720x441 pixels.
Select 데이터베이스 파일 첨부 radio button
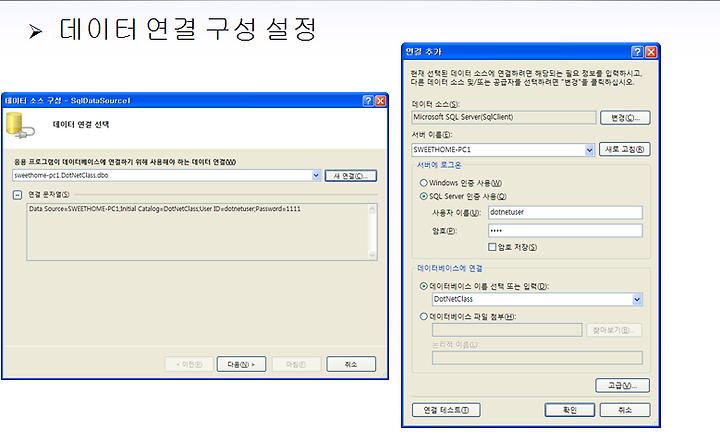[x=424, y=317]
